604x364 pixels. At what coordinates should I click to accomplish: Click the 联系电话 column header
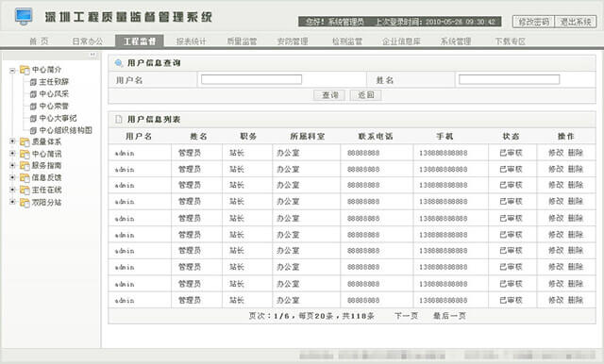point(376,136)
